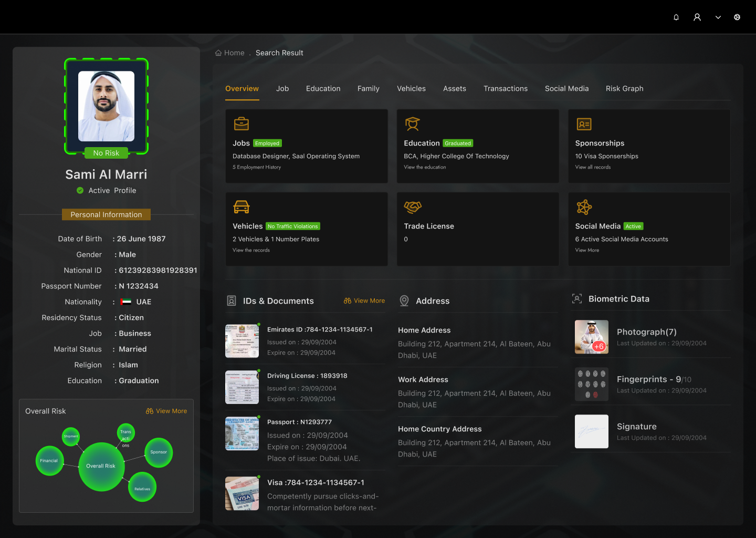Select the Social Media tab
This screenshot has width=756, height=538.
pyautogui.click(x=566, y=89)
